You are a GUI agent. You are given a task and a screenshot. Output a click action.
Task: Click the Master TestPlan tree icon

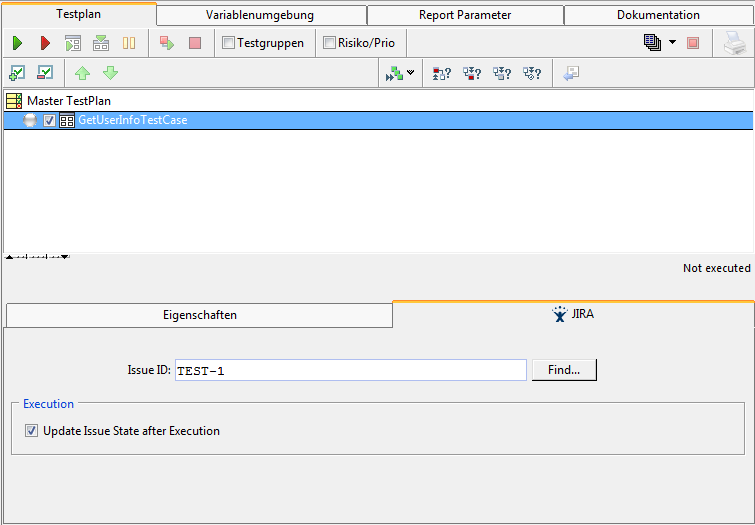click(x=14, y=101)
